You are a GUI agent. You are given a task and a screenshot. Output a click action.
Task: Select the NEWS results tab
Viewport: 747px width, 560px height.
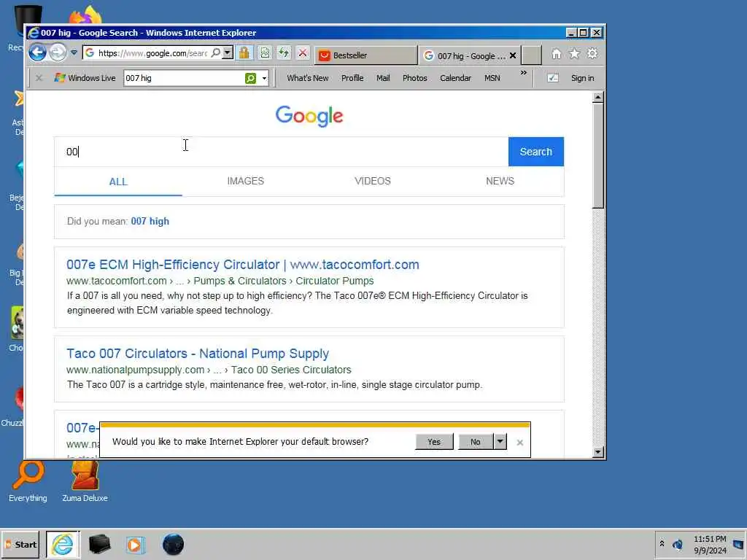(500, 181)
